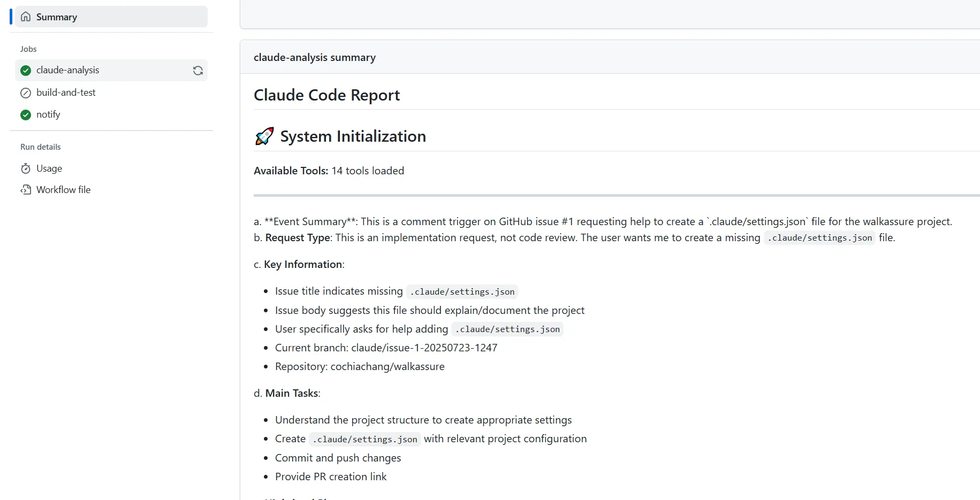The height and width of the screenshot is (500, 980).
Task: Click the Understand the project structure bullet
Action: pyautogui.click(x=423, y=420)
